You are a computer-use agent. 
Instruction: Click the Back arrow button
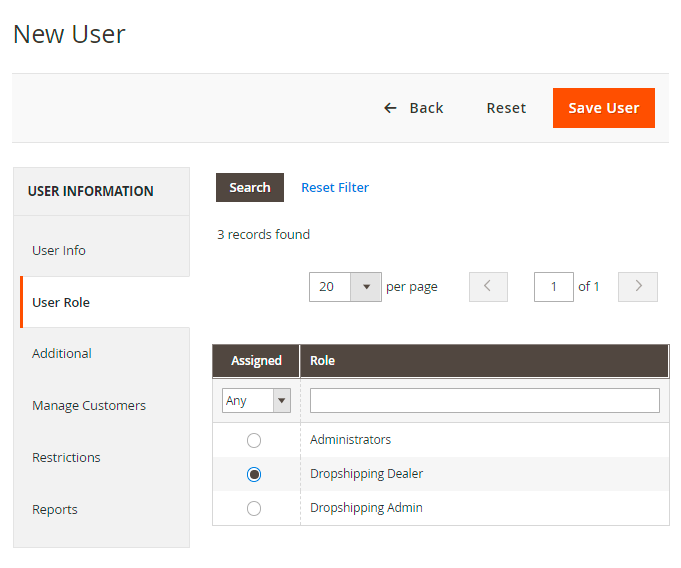(413, 108)
